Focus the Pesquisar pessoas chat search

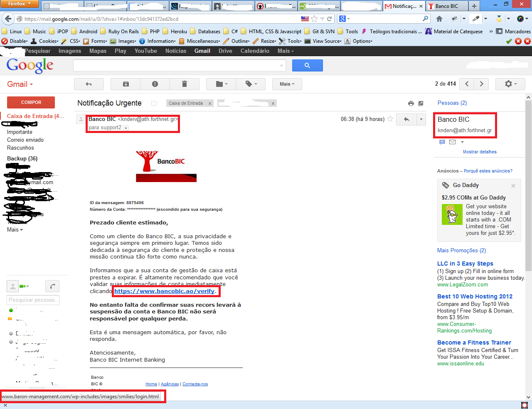(33, 300)
